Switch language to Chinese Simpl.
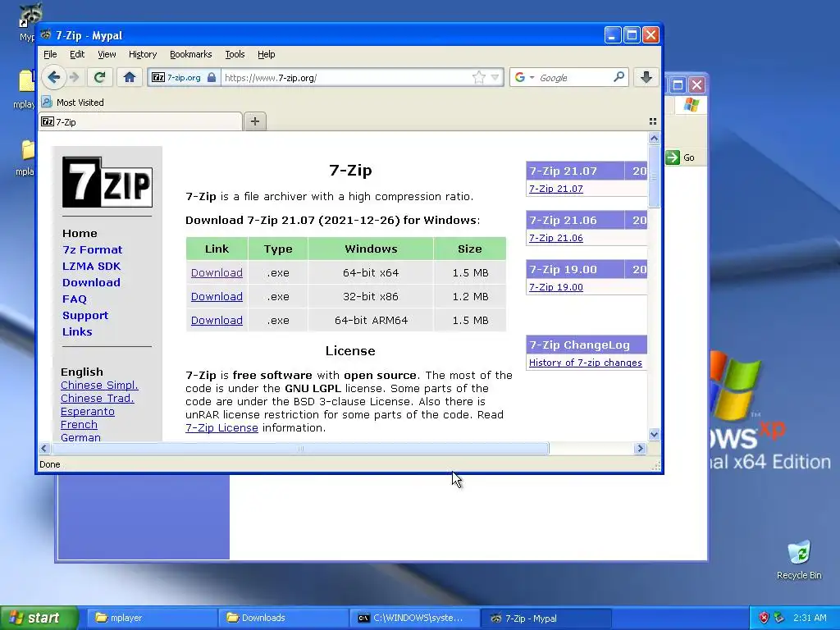 (x=99, y=386)
